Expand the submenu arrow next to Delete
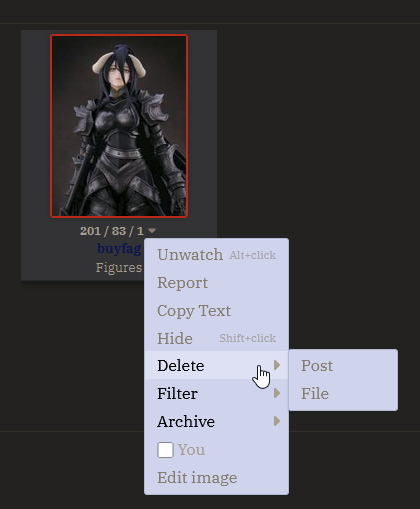 tap(277, 365)
